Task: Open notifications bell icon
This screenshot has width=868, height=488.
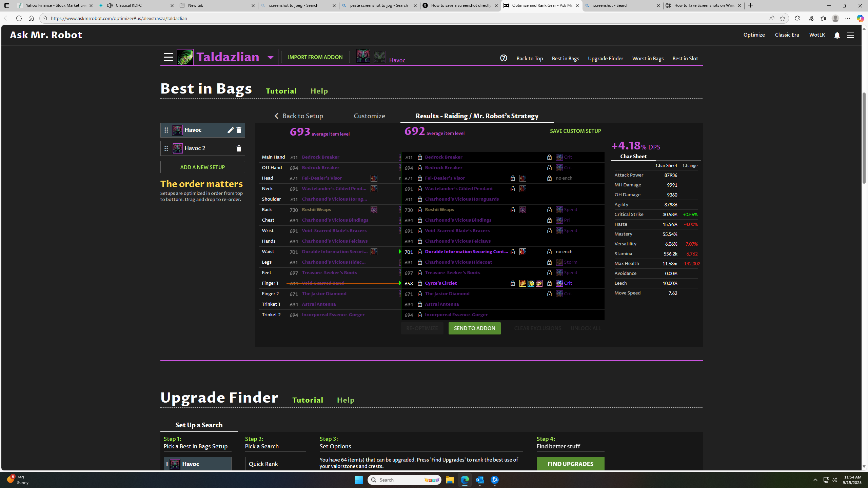Action: 837,35
